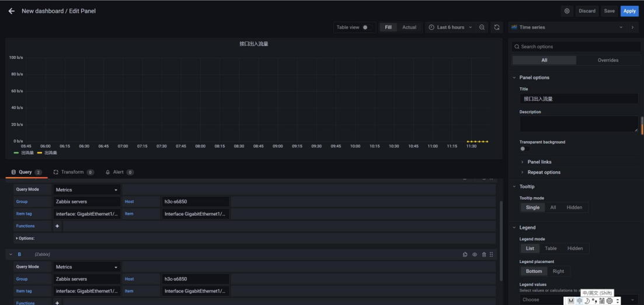Click the panel Title input field
644x305 pixels.
[x=579, y=99]
